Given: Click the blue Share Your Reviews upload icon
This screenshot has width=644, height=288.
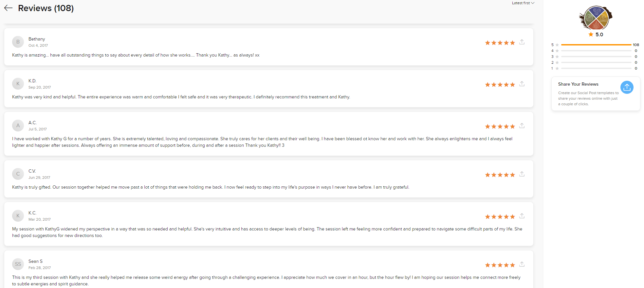Looking at the screenshot, I should [x=627, y=87].
